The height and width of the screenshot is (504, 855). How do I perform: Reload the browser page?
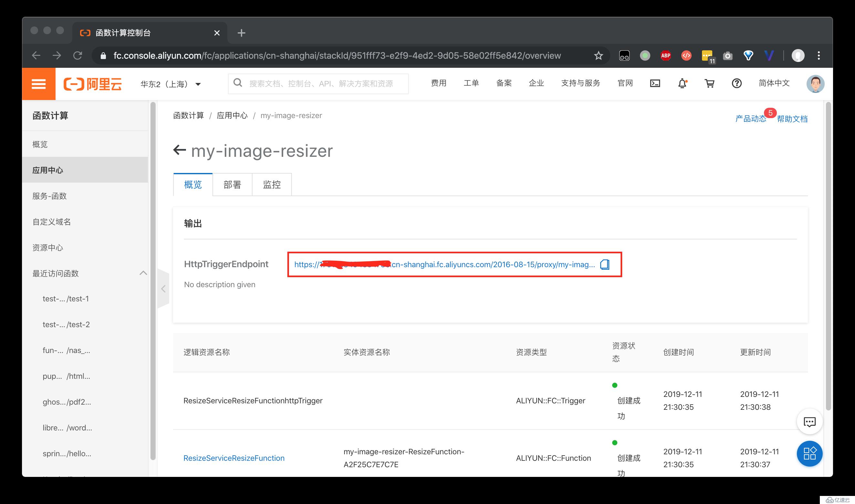click(78, 55)
